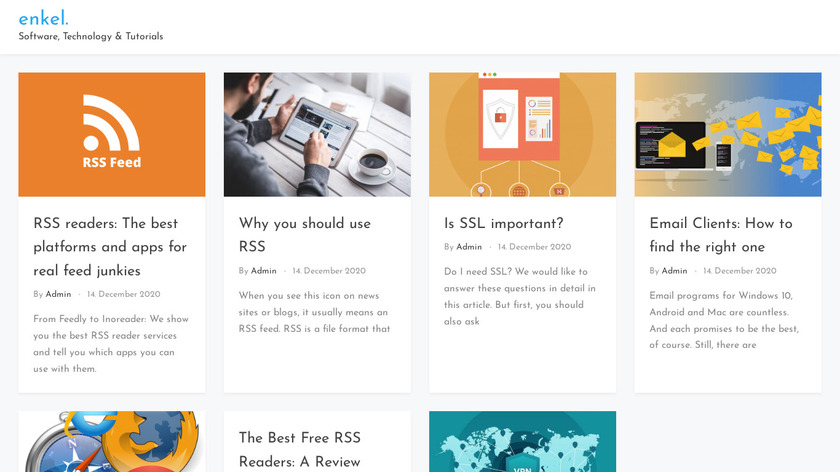Open "Why you should use RSS" title

pos(305,235)
